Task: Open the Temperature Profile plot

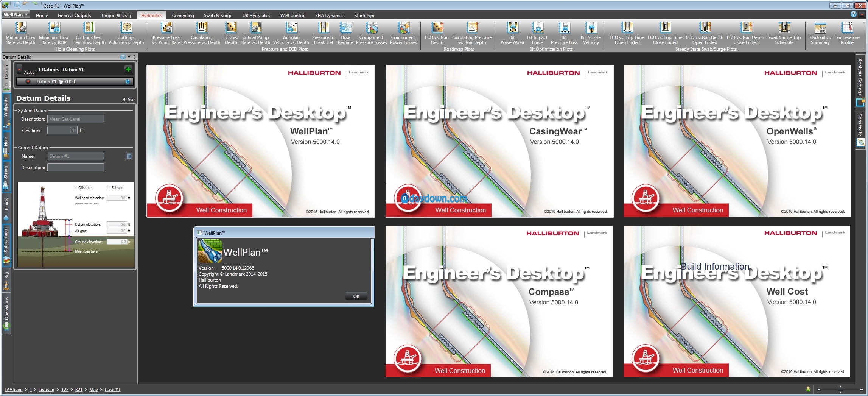Action: (x=847, y=33)
